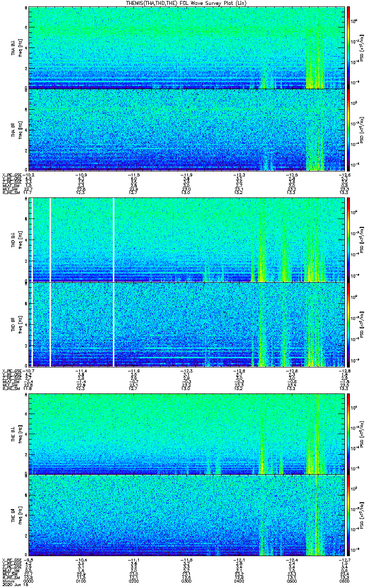Click the '0300' time tick label

coord(186,582)
